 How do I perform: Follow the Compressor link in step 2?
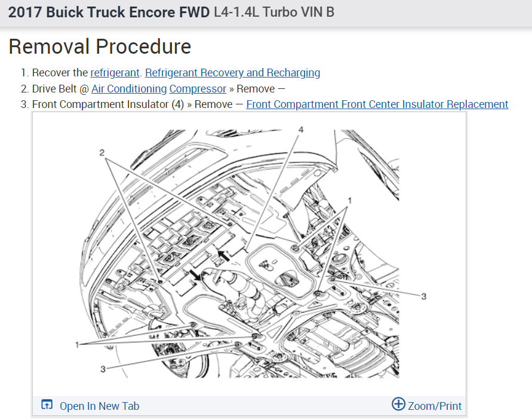click(x=198, y=89)
